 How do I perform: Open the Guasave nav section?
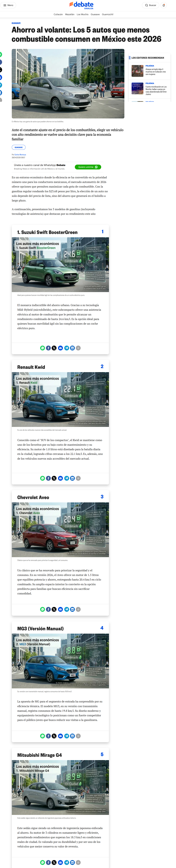(95, 14)
